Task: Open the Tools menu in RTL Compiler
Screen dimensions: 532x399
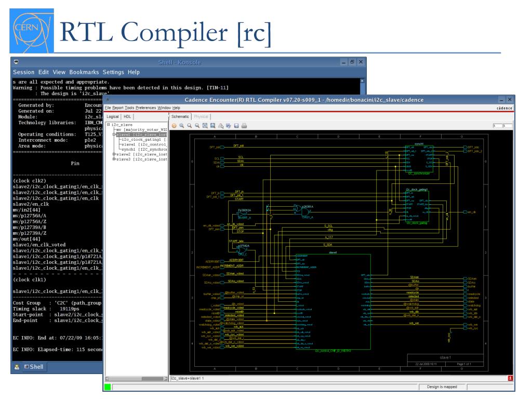Action: (129, 108)
